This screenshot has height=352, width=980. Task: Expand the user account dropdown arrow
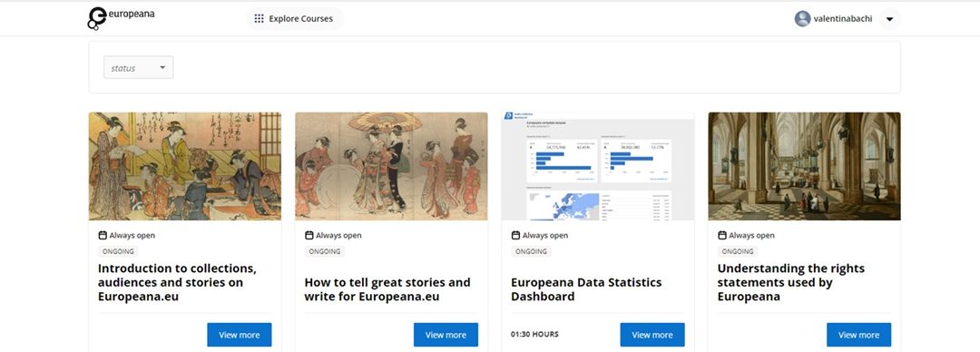(889, 19)
